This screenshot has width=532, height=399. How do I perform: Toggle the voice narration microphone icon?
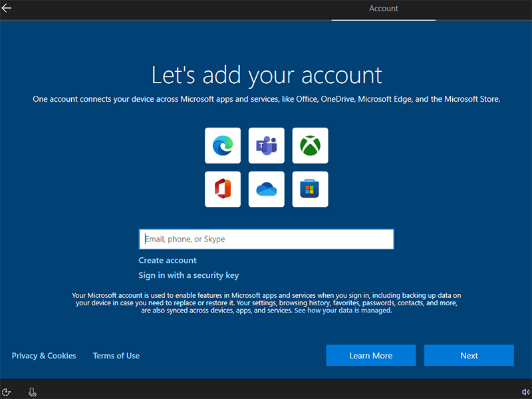(x=32, y=391)
